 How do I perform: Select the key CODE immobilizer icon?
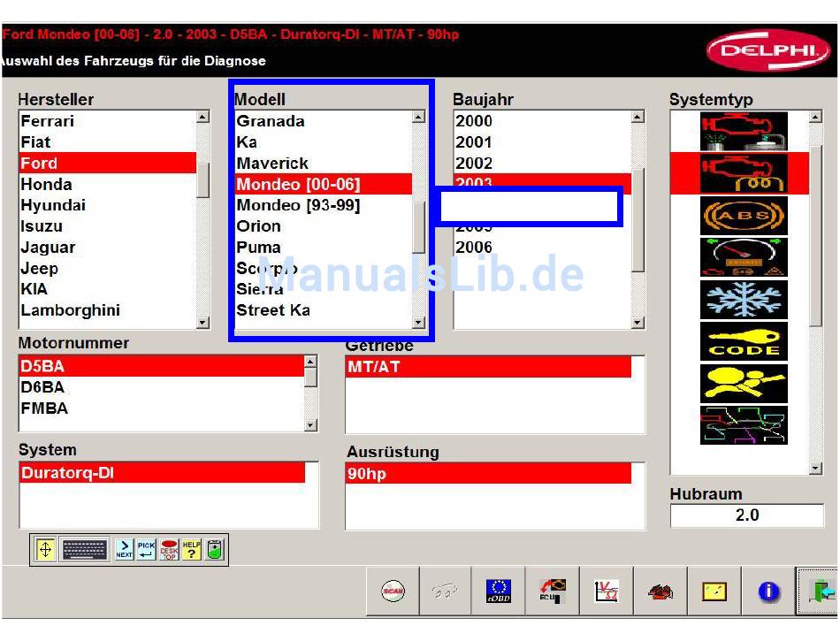point(744,341)
